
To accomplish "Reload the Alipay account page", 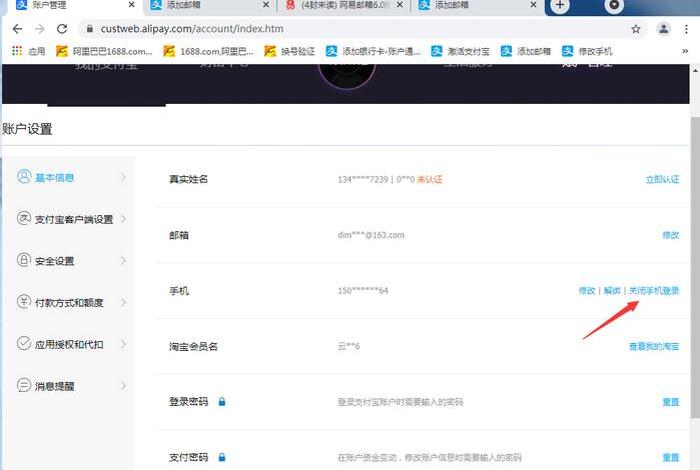I will (x=62, y=29).
